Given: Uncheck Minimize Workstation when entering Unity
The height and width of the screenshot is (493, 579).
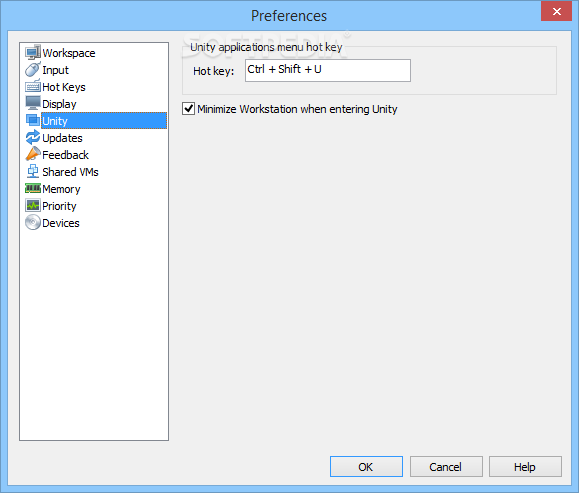Looking at the screenshot, I should tap(188, 109).
